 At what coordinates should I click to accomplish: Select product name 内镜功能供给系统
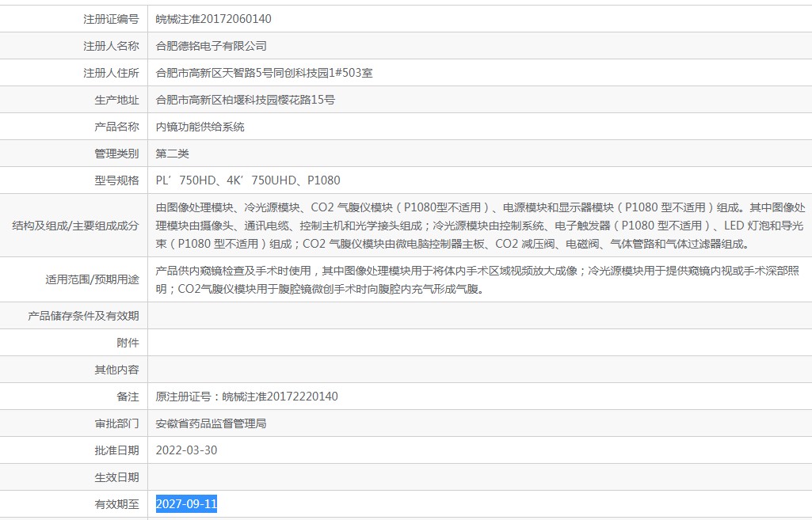coord(200,127)
